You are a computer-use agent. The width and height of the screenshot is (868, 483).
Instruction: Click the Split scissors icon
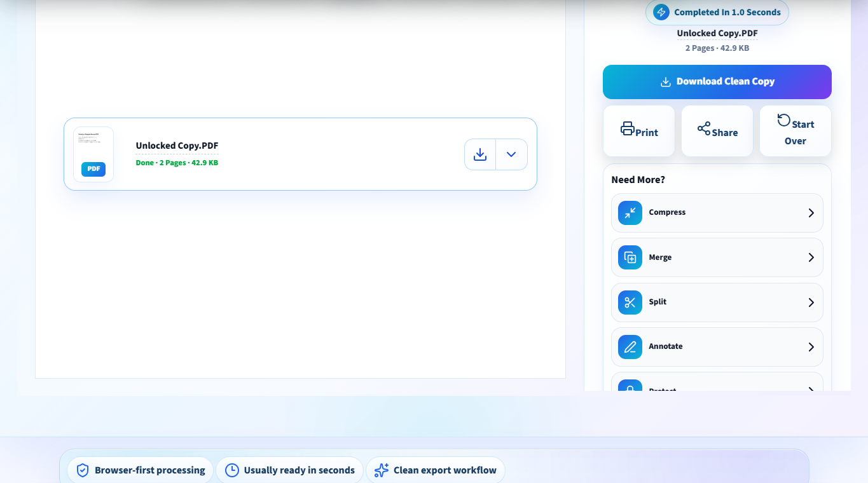pyautogui.click(x=630, y=303)
